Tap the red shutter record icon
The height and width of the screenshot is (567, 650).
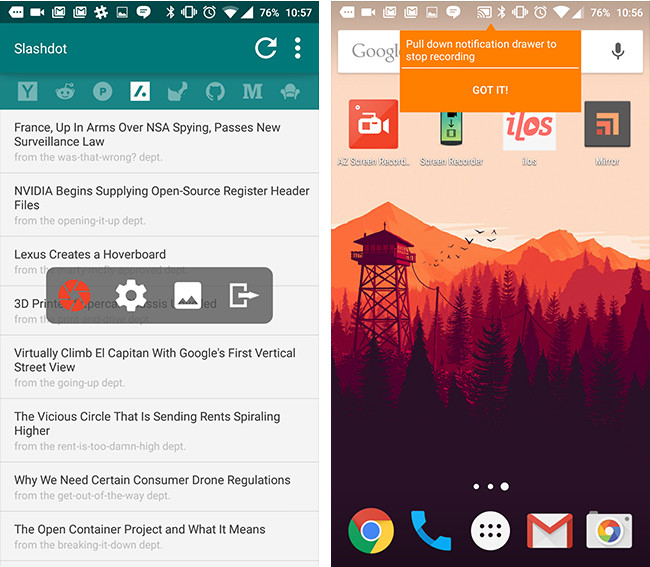(74, 295)
